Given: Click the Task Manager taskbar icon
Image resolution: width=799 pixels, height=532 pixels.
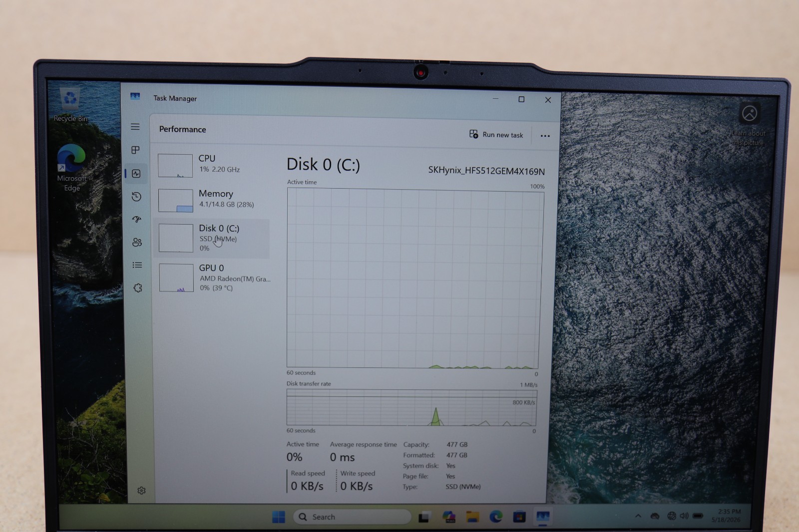Looking at the screenshot, I should pyautogui.click(x=543, y=517).
